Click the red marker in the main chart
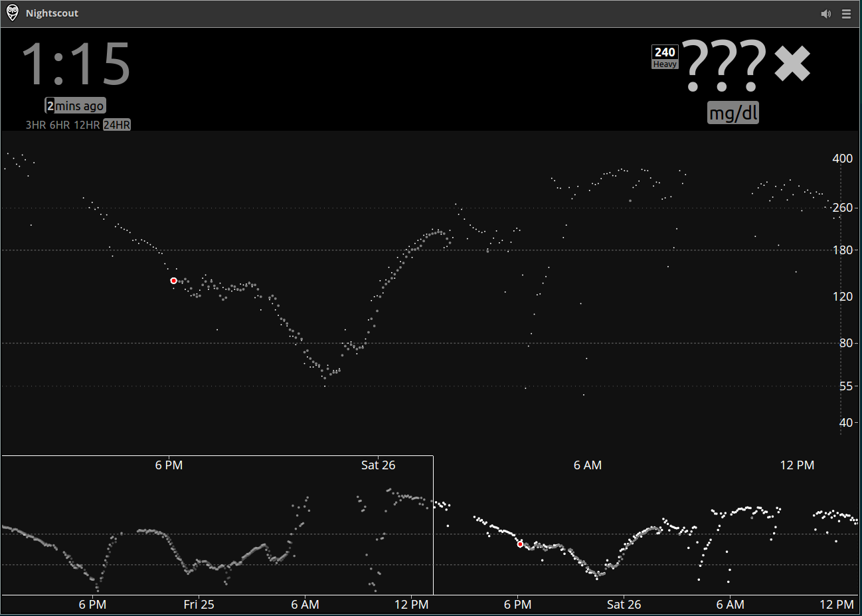This screenshot has height=616, width=862. tap(174, 281)
